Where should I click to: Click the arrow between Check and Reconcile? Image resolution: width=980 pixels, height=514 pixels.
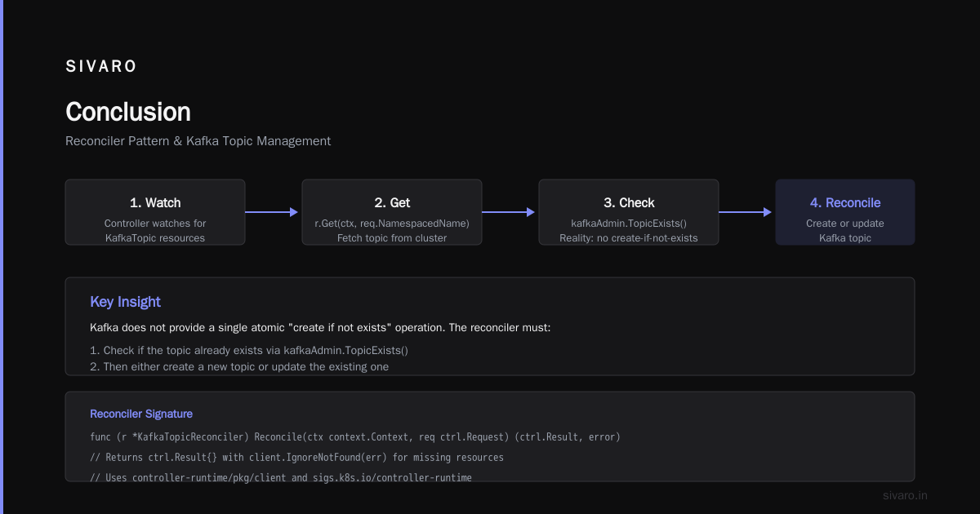746,212
